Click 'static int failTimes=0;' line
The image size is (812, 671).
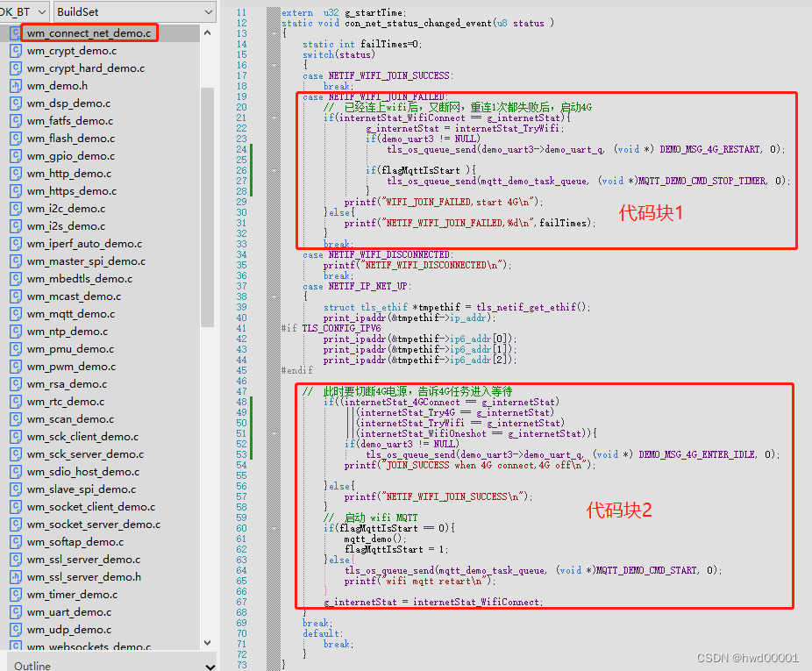tap(362, 44)
